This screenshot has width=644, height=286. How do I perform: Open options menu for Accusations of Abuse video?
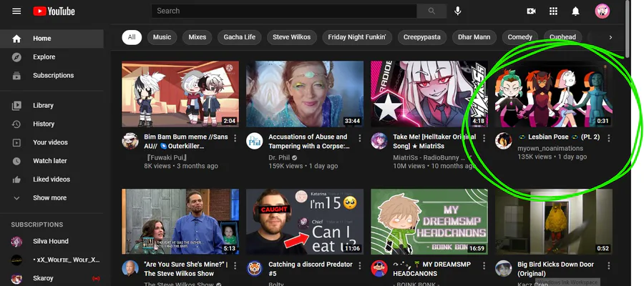pos(359,138)
